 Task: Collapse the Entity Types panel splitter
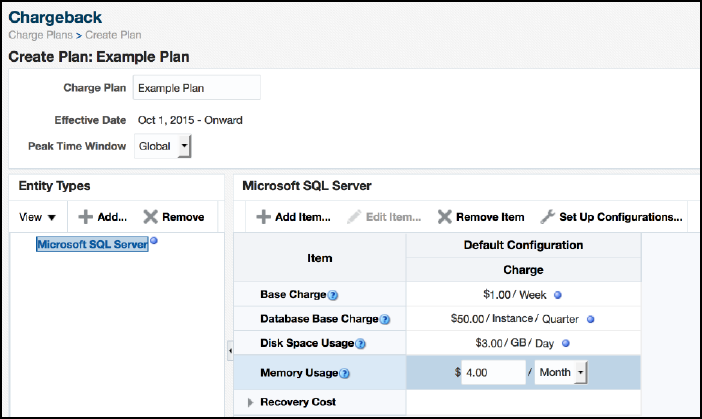click(229, 349)
